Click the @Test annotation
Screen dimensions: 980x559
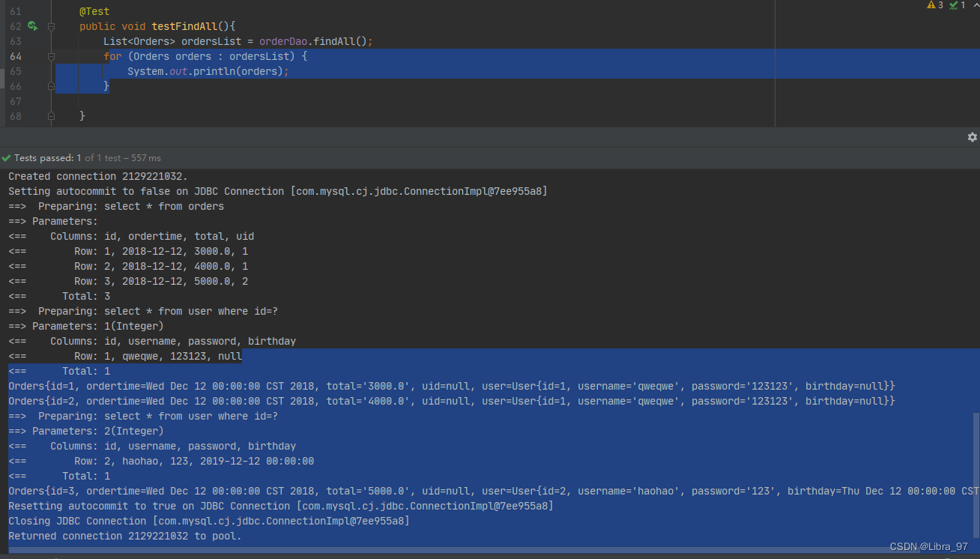click(94, 11)
